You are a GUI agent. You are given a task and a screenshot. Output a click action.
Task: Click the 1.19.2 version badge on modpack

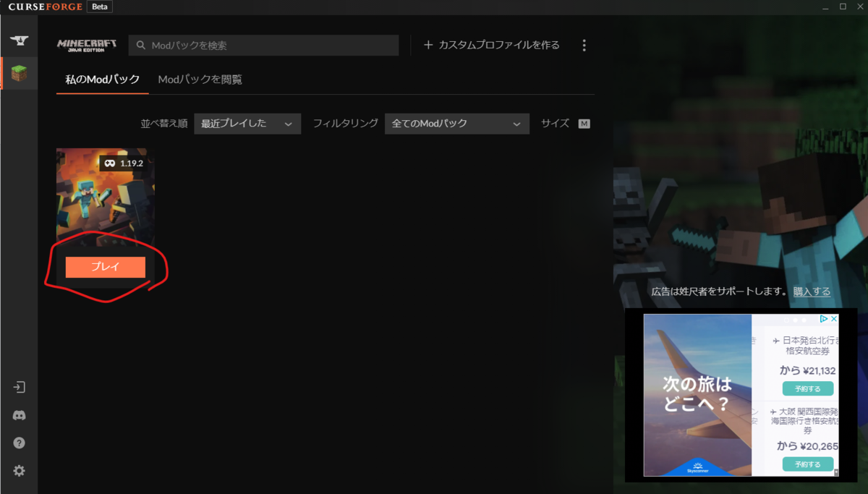(x=124, y=163)
